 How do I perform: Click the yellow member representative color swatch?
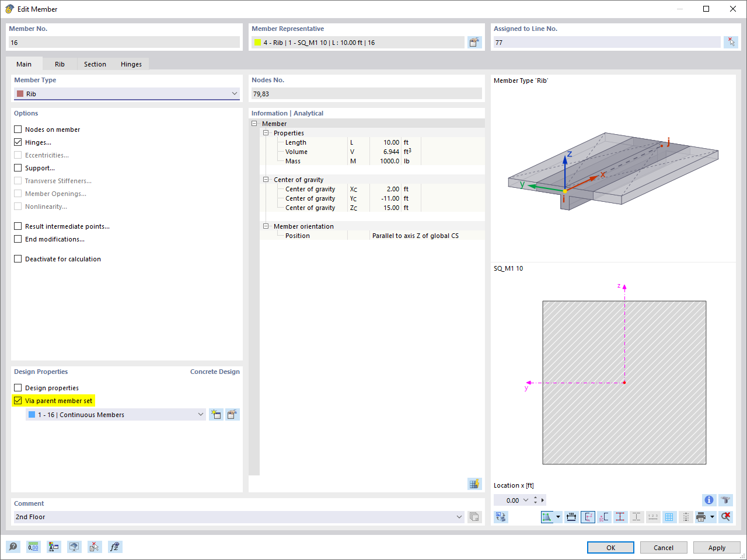257,43
